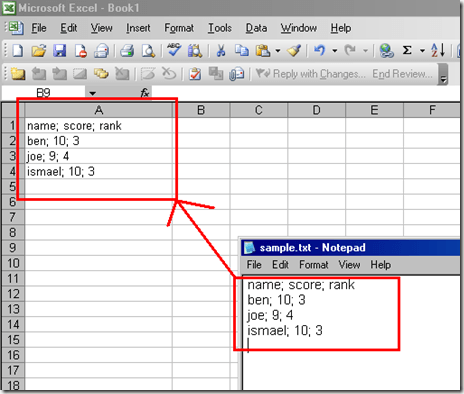Click cell containing 'joe; 9; 4' in Excel
The image size is (464, 394).
[99, 156]
